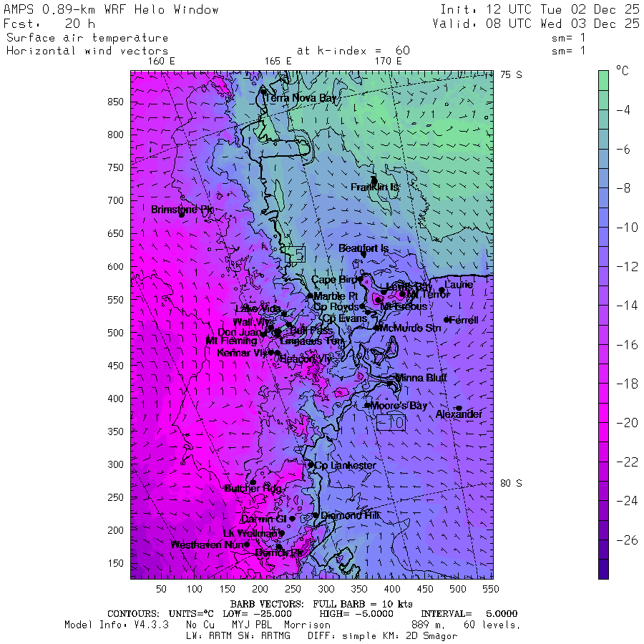Click the boxed "-5" contour label on the map

(x=296, y=255)
